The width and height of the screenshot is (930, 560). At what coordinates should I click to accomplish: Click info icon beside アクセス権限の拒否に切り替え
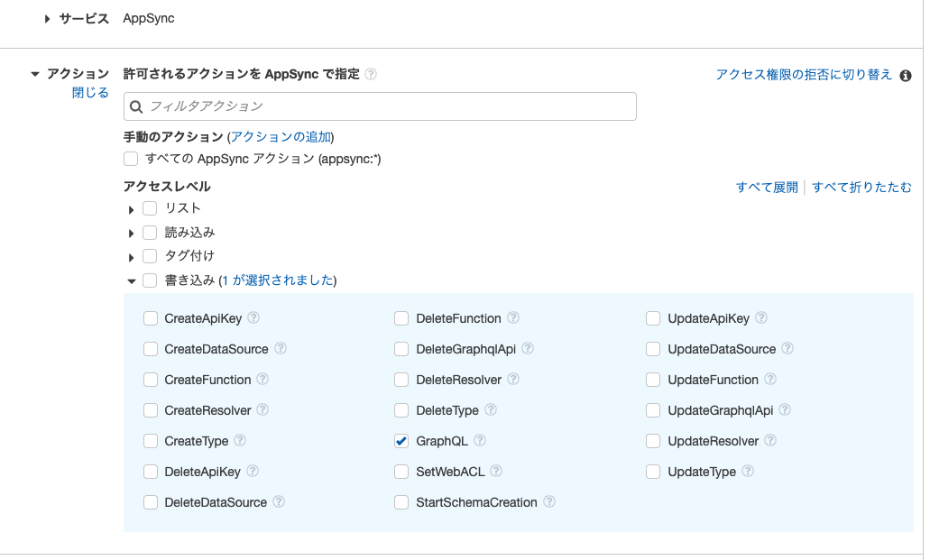pos(905,76)
